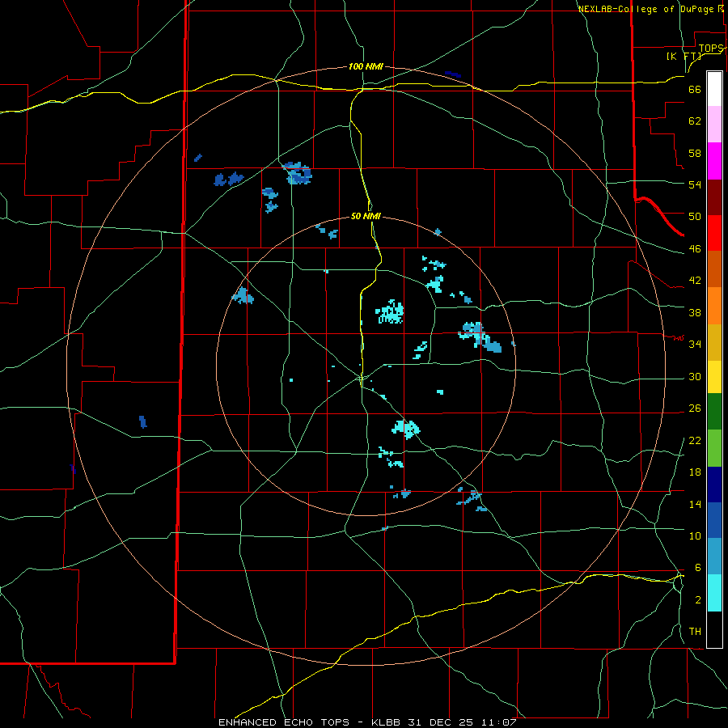Click the "K FT" units label
The height and width of the screenshot is (728, 728).
pyautogui.click(x=684, y=56)
